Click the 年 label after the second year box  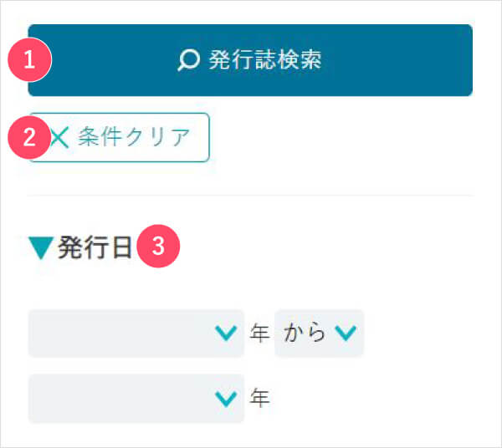(x=259, y=398)
